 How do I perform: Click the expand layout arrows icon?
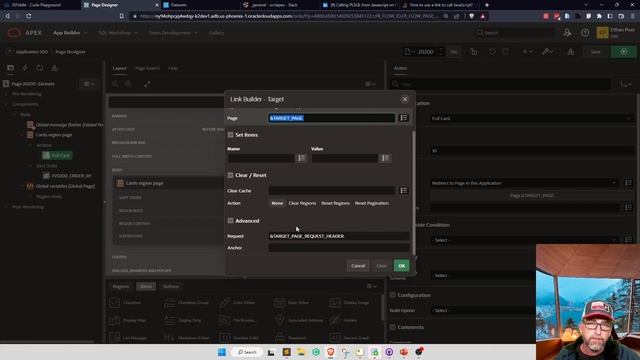[x=147, y=84]
